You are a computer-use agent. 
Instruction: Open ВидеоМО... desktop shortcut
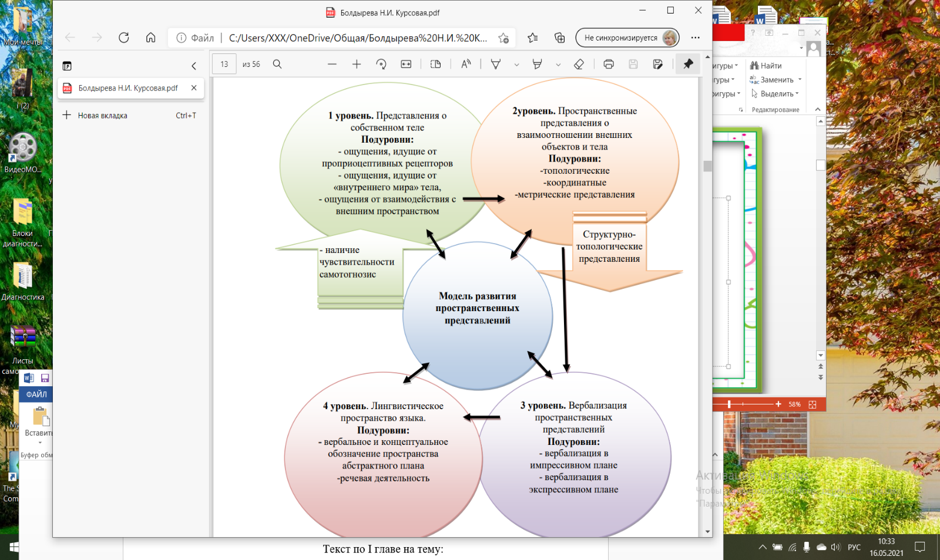[23, 153]
